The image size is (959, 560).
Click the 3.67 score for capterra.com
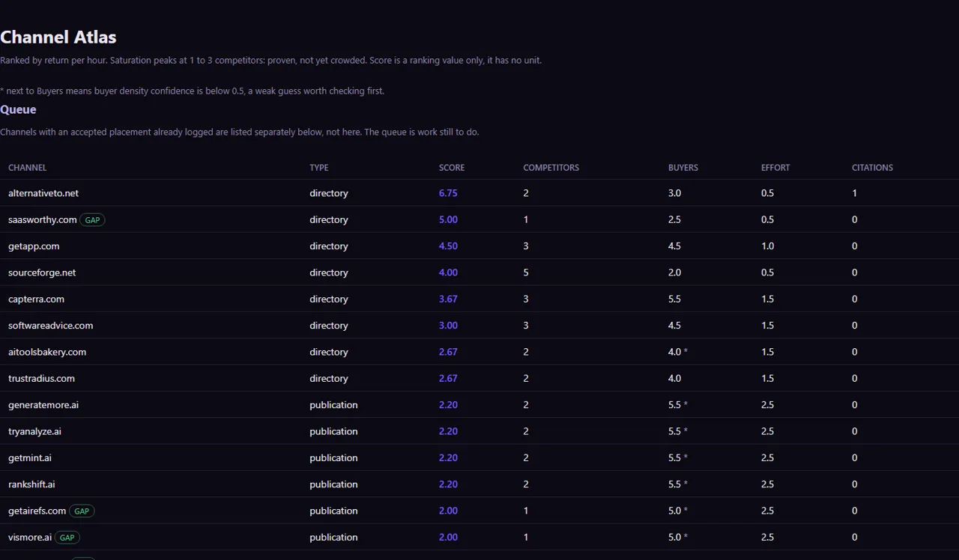[448, 299]
